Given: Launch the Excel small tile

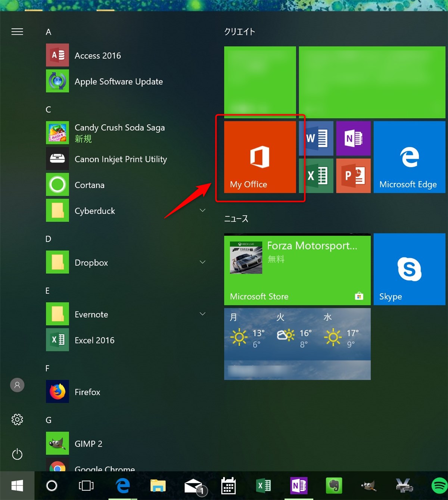Looking at the screenshot, I should [x=316, y=176].
